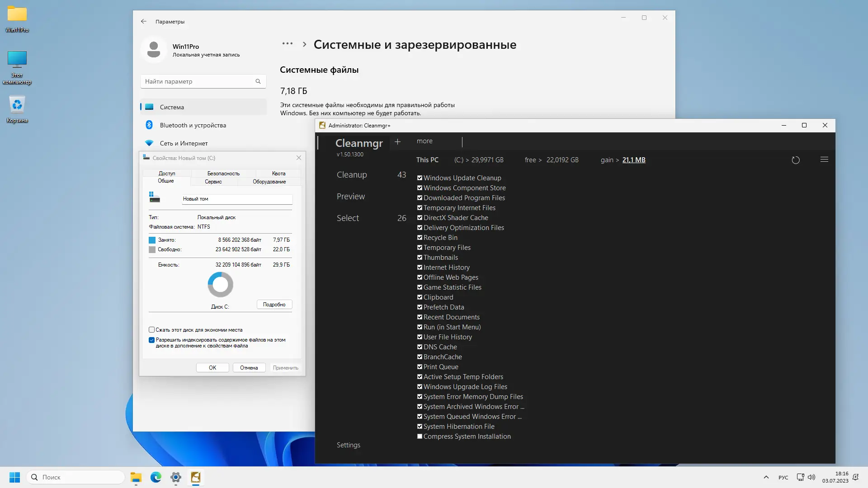Open Settings gear icon in taskbar
Screen dimensions: 868x488
(176, 477)
